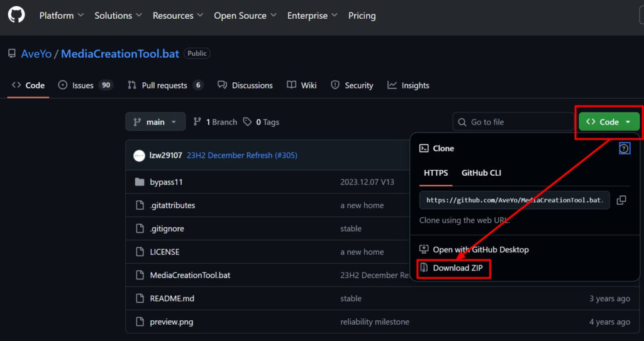
Task: Expand the Platform navigation menu
Action: tap(61, 16)
